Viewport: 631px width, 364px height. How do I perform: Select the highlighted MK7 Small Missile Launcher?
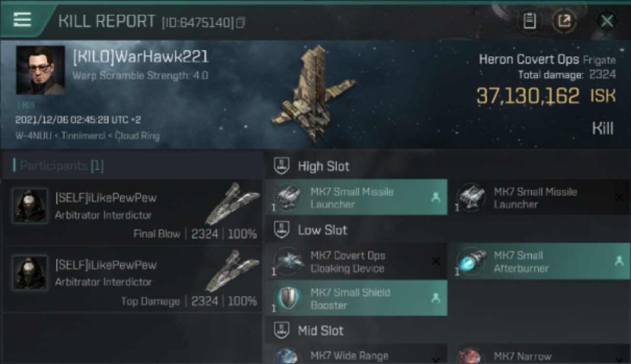point(356,197)
